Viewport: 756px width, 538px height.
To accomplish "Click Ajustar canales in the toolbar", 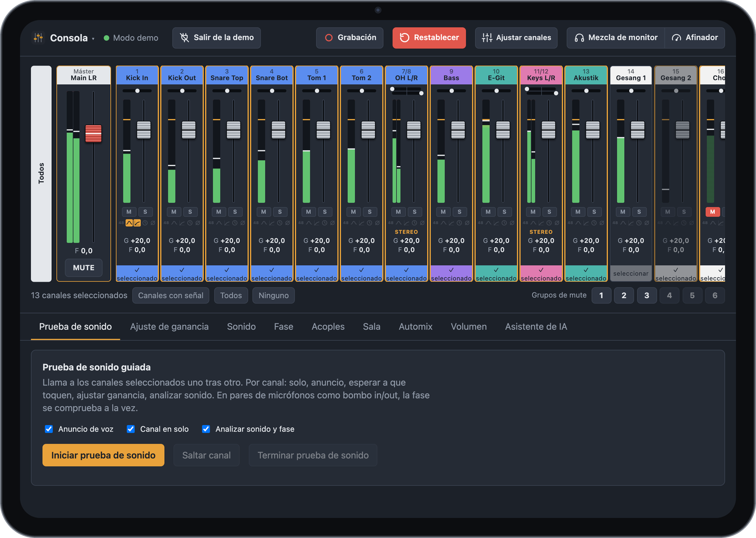I will pos(516,38).
